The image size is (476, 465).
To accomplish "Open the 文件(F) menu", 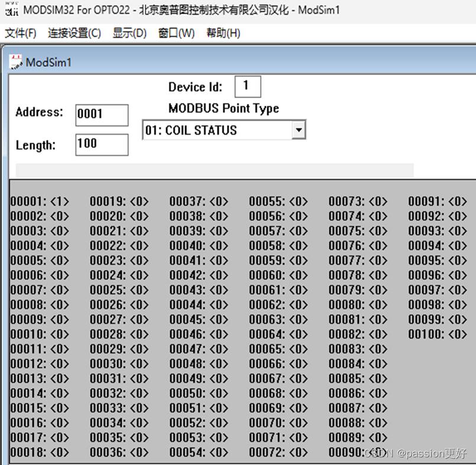I will (x=20, y=33).
